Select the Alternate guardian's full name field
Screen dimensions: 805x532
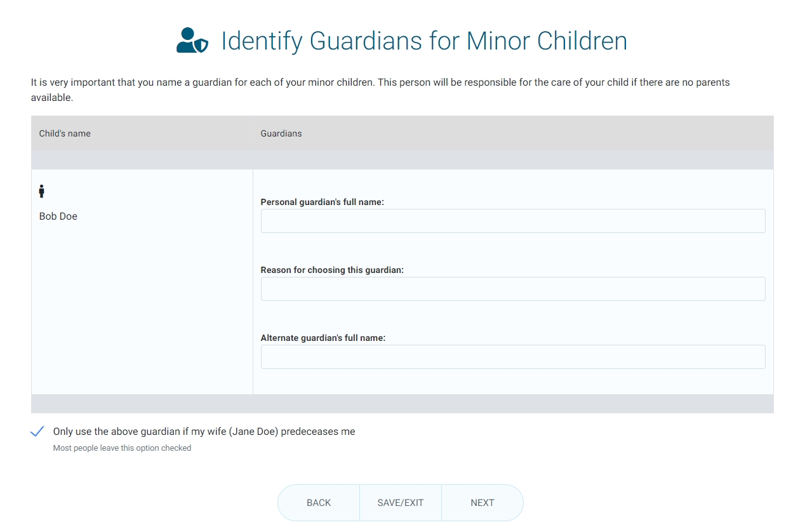(x=512, y=357)
